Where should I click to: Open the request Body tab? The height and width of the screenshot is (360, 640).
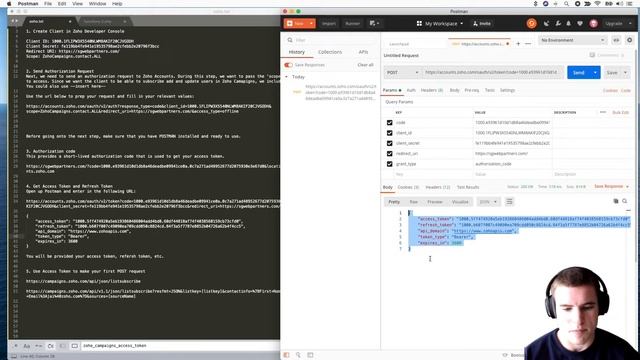tap(454, 90)
